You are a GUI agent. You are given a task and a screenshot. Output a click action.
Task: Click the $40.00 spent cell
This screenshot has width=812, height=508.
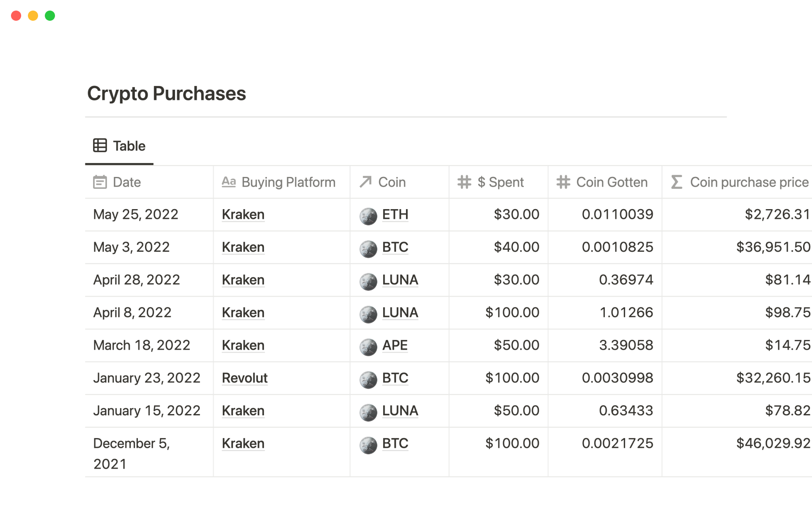pyautogui.click(x=516, y=247)
